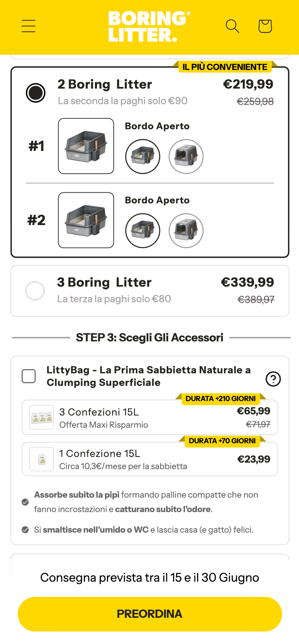Click the 3 Confezioni package thumbnail image
Viewport: 299px width, 644px height.
[x=42, y=417]
